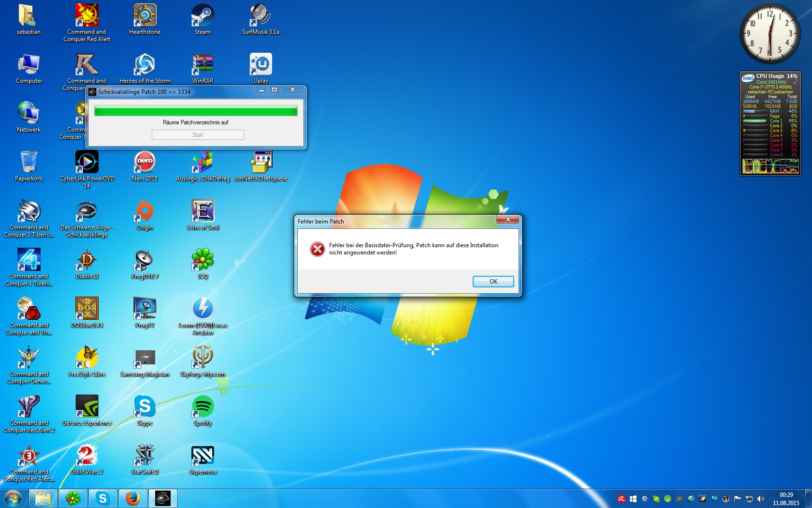
Task: Click the volume speaker tray icon
Action: pos(761,499)
